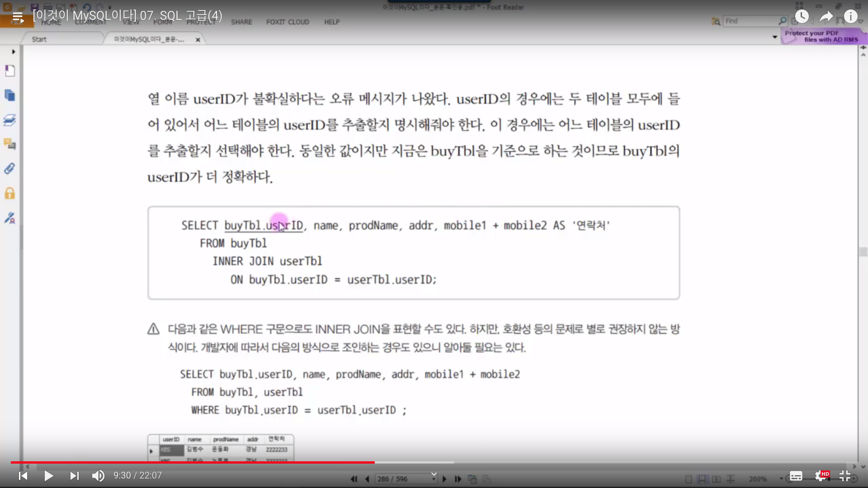
Task: Click the Foxit Save icon in quick toolbar
Action: click(35, 7)
